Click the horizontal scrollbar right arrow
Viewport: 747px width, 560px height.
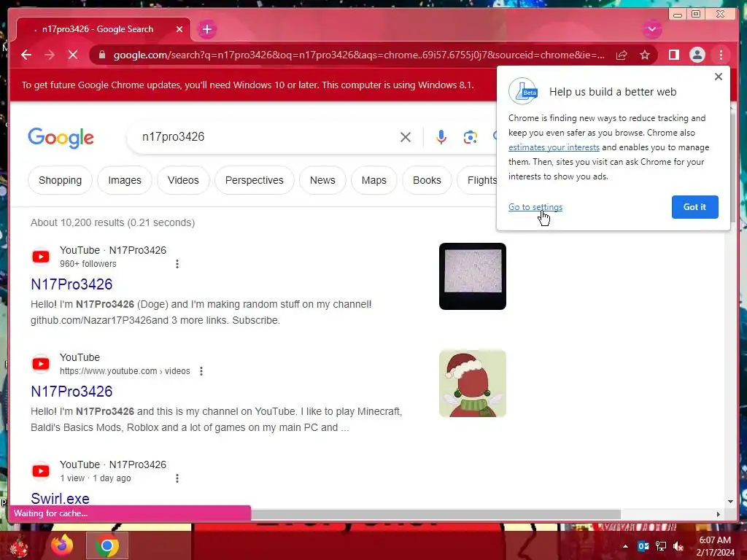[x=719, y=514]
